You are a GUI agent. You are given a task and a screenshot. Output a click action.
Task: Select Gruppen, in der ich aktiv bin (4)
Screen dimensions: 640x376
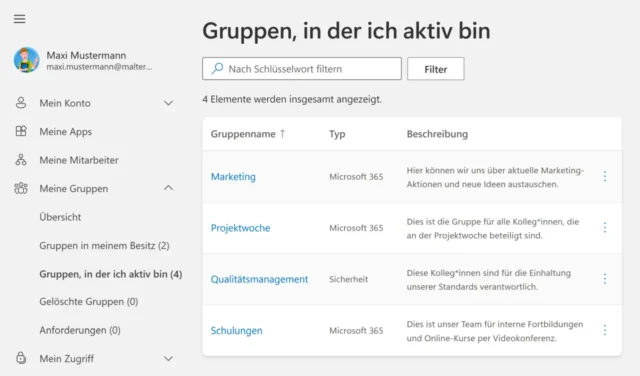click(111, 274)
